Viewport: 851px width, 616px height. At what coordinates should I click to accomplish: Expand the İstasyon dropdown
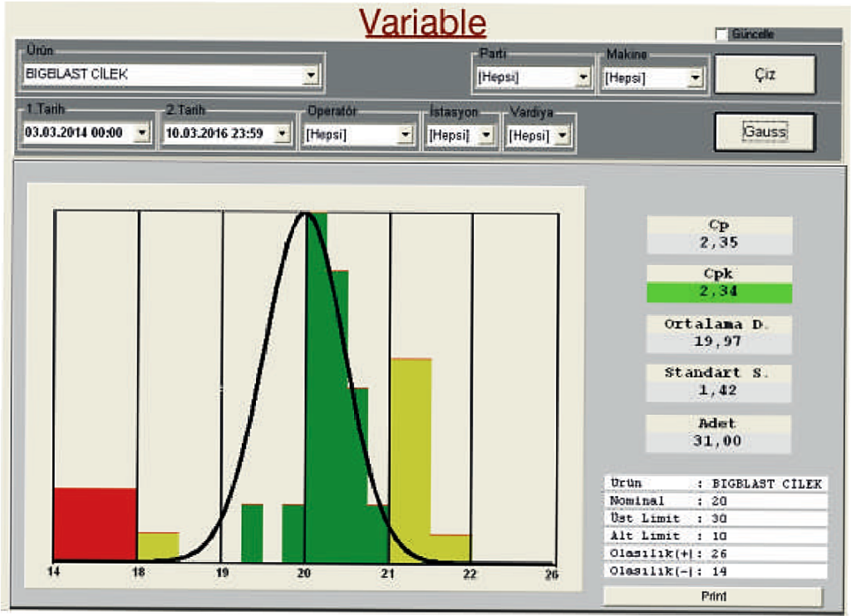[486, 135]
